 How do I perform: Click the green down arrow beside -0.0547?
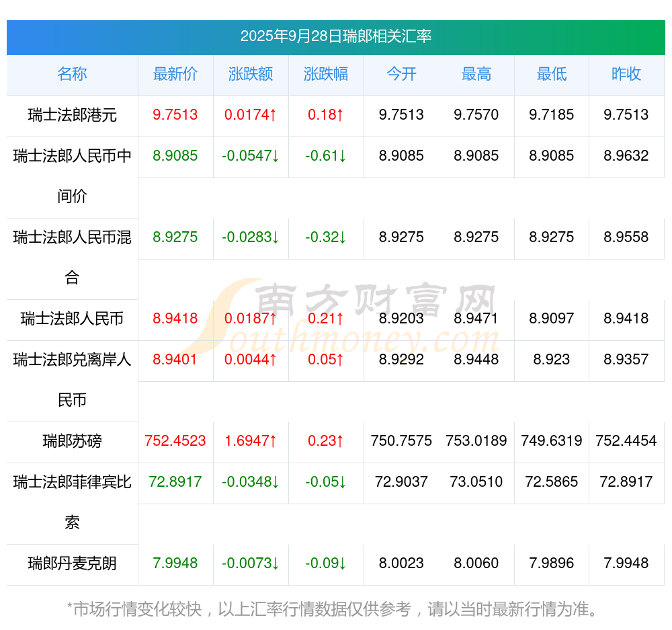[275, 156]
